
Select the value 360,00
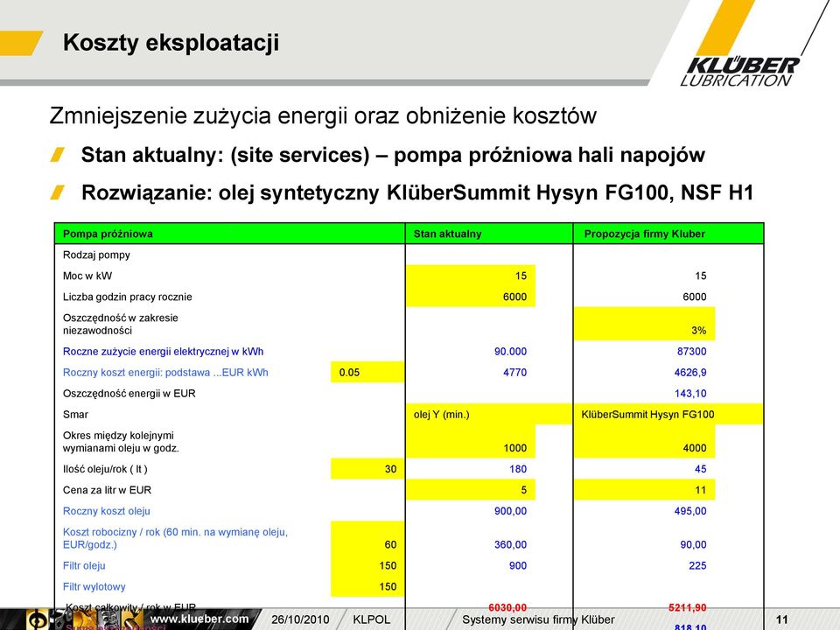pos(510,544)
